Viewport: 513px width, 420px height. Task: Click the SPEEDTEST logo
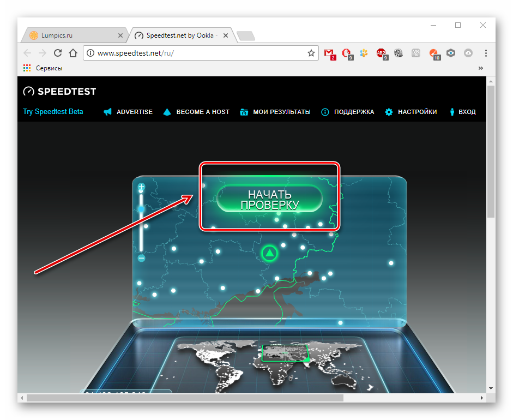coord(59,91)
